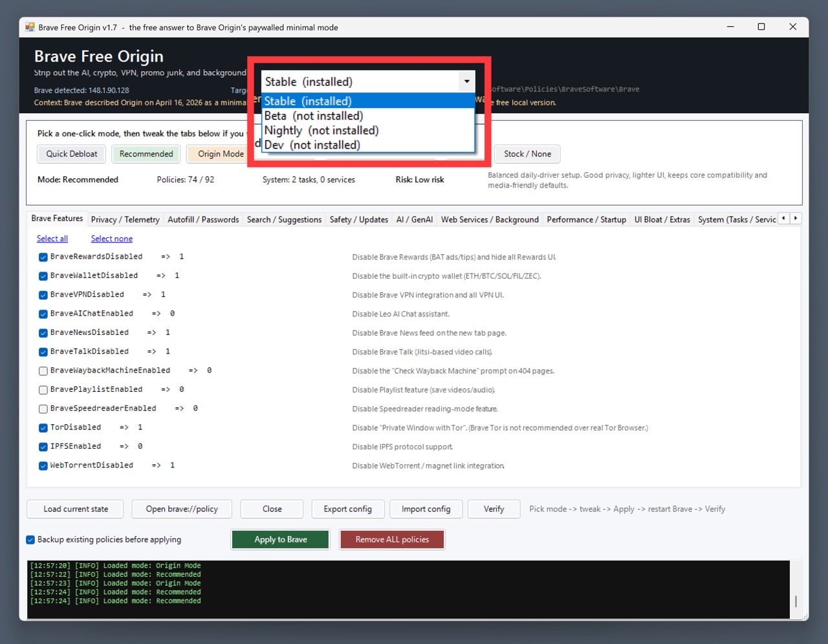Uncheck the BraveTalkDisabled policy
The height and width of the screenshot is (644, 828).
43,352
